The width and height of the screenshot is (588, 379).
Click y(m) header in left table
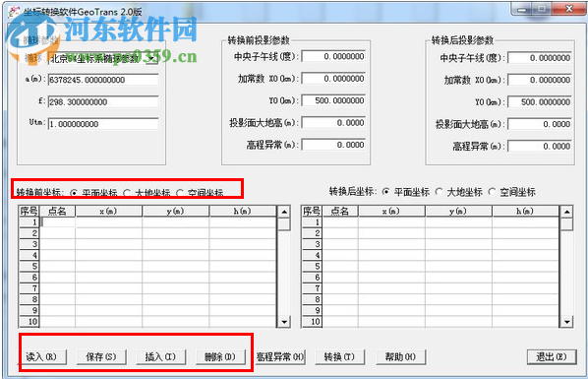click(x=175, y=211)
